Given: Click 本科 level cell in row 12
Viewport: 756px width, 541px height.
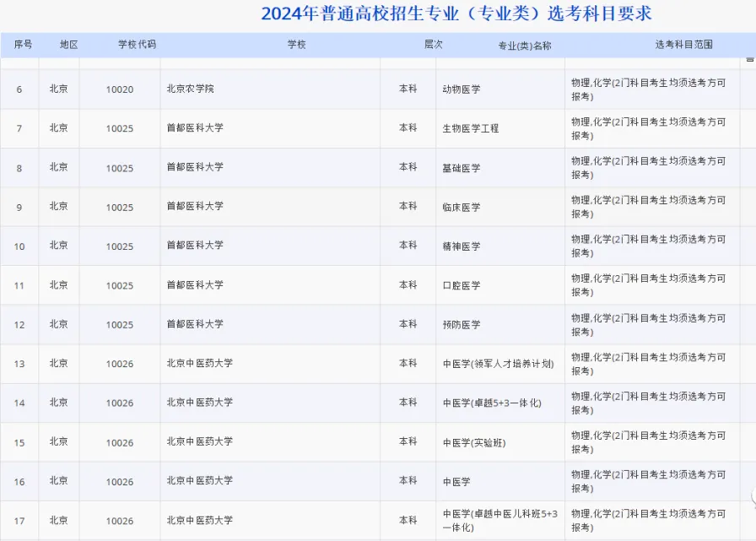Looking at the screenshot, I should (x=408, y=324).
